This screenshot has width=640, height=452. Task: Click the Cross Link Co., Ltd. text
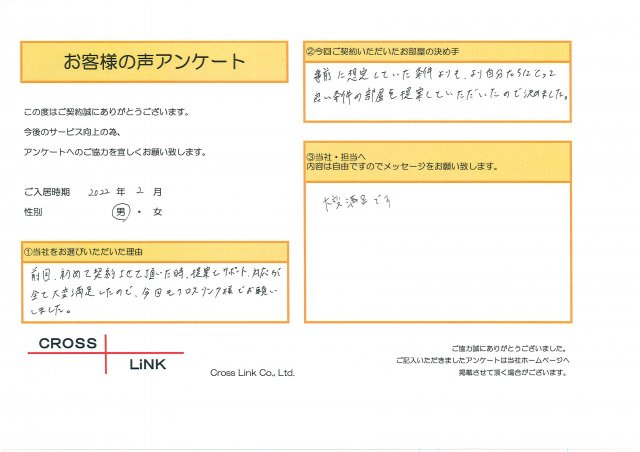click(x=251, y=372)
